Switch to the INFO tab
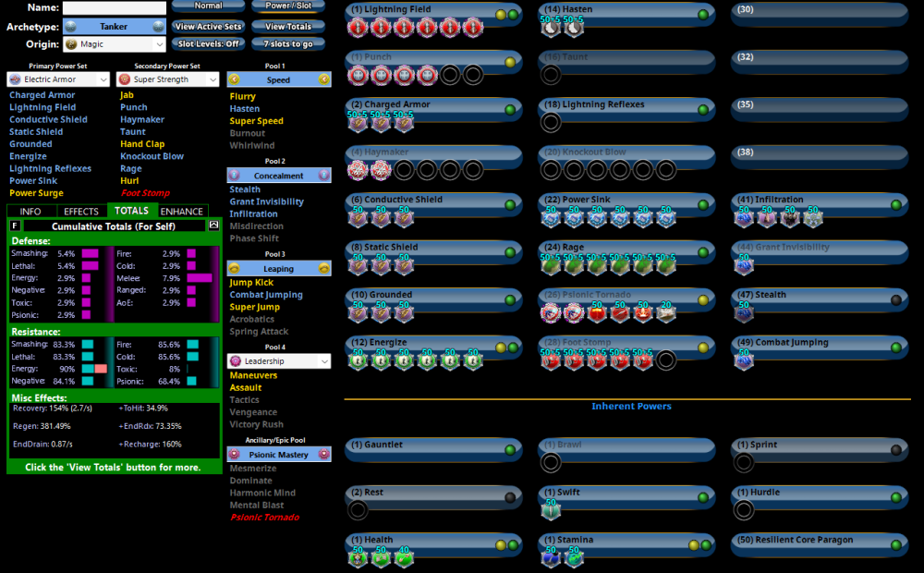 pos(30,212)
